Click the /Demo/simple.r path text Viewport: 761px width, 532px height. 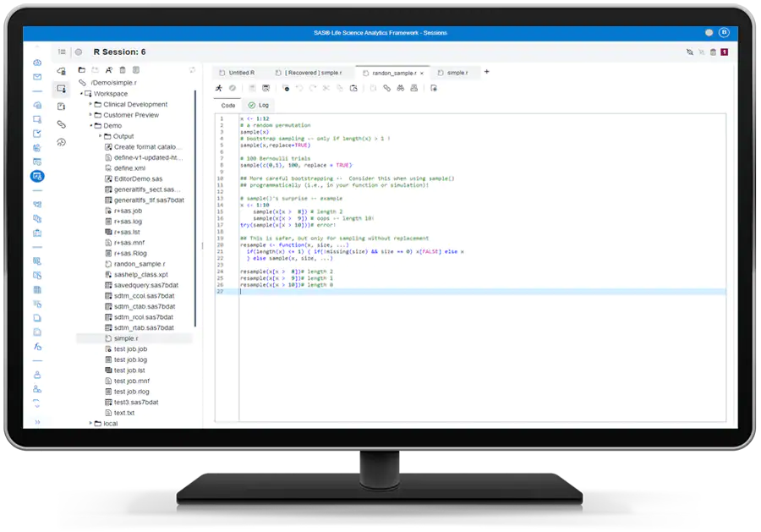point(113,83)
